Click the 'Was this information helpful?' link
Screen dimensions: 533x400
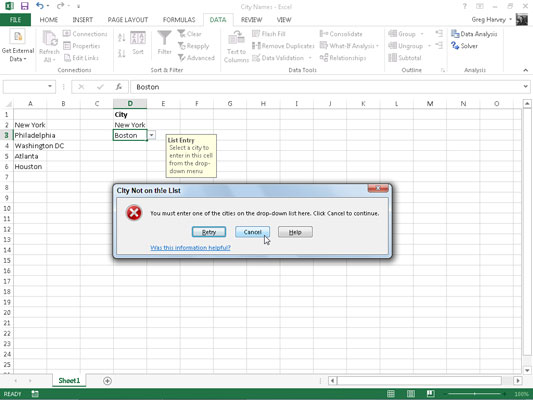click(190, 248)
